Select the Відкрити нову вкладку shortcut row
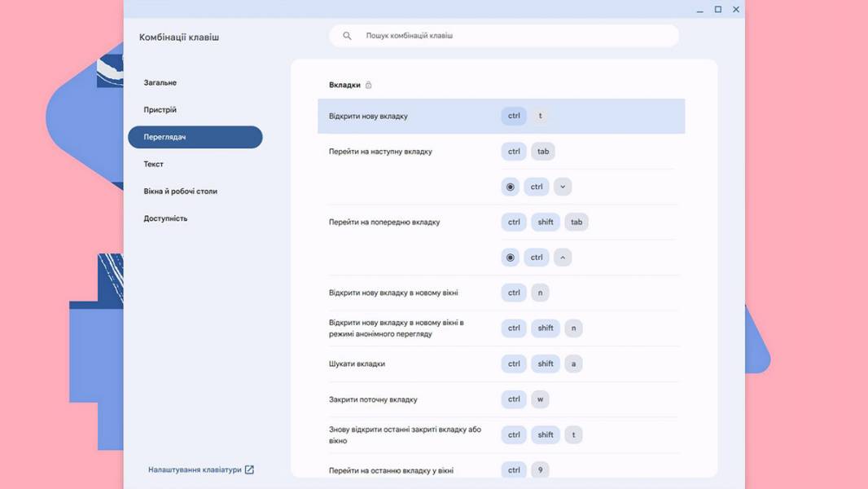Screen dimensions: 868x489 click(x=501, y=117)
